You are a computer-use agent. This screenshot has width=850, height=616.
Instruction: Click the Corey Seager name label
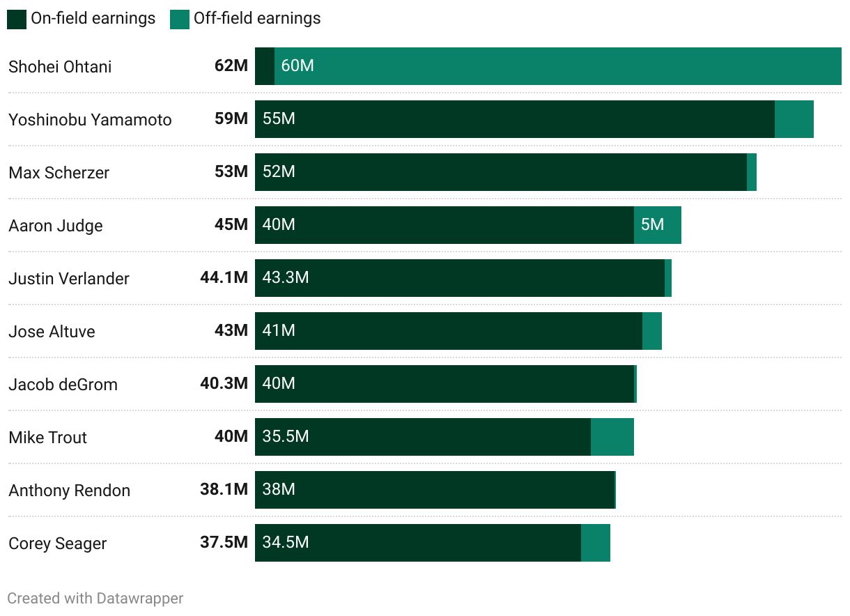tap(58, 544)
